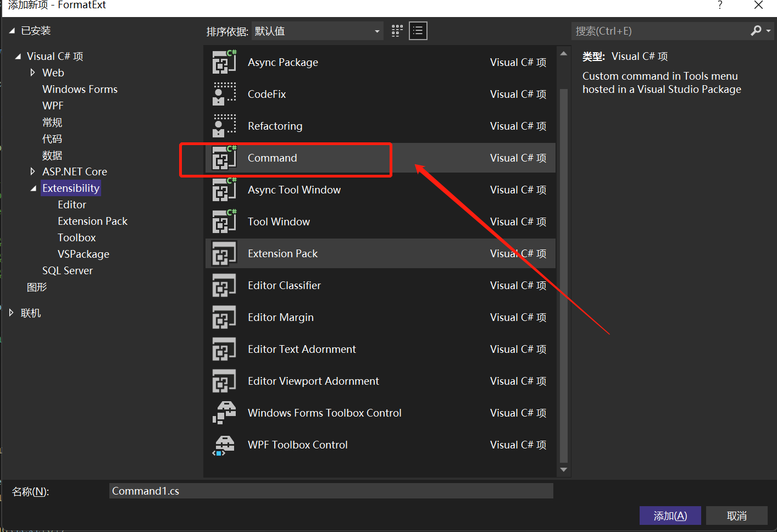The width and height of the screenshot is (777, 532).
Task: Click the search magnifier icon
Action: pyautogui.click(x=756, y=31)
